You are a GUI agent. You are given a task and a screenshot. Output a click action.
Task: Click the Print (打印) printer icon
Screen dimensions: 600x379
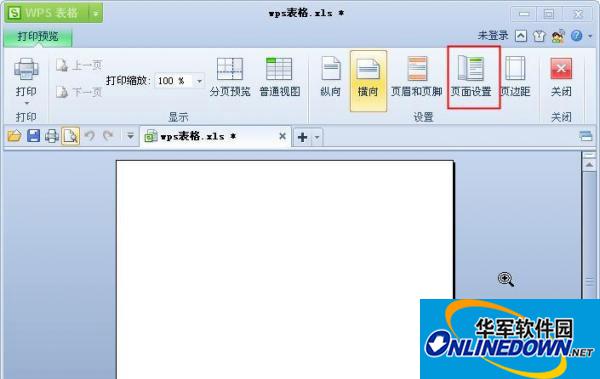click(26, 69)
